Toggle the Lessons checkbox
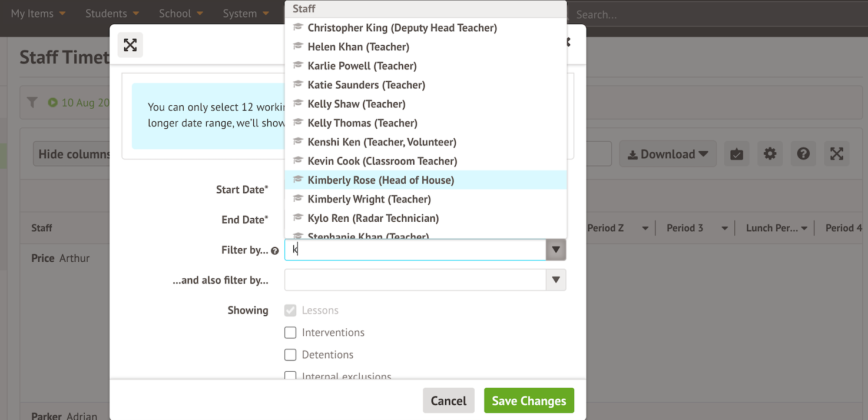Viewport: 868px width, 420px height. pyautogui.click(x=290, y=311)
